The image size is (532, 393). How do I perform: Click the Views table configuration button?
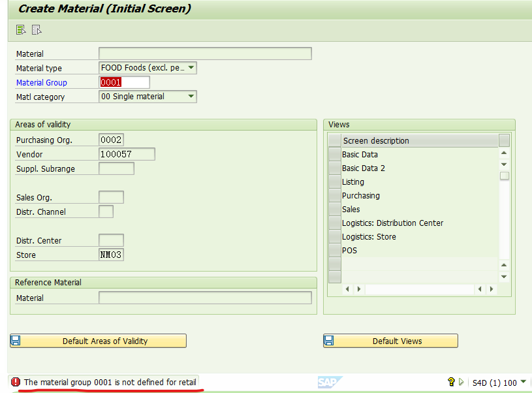pos(504,140)
